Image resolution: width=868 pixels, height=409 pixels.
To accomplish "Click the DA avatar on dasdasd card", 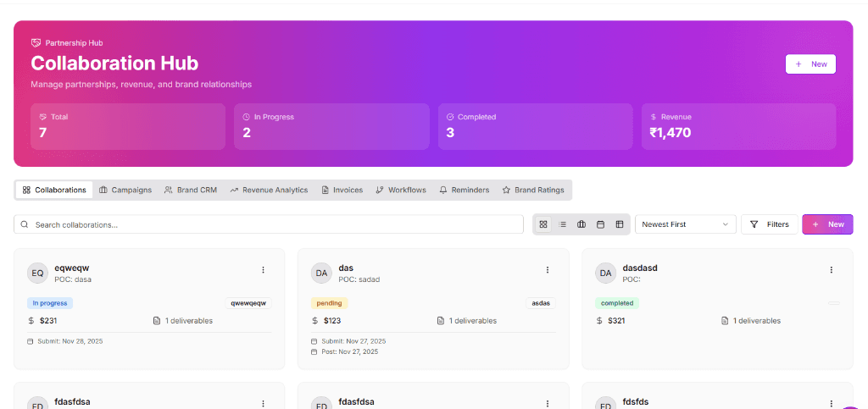I will (x=605, y=273).
